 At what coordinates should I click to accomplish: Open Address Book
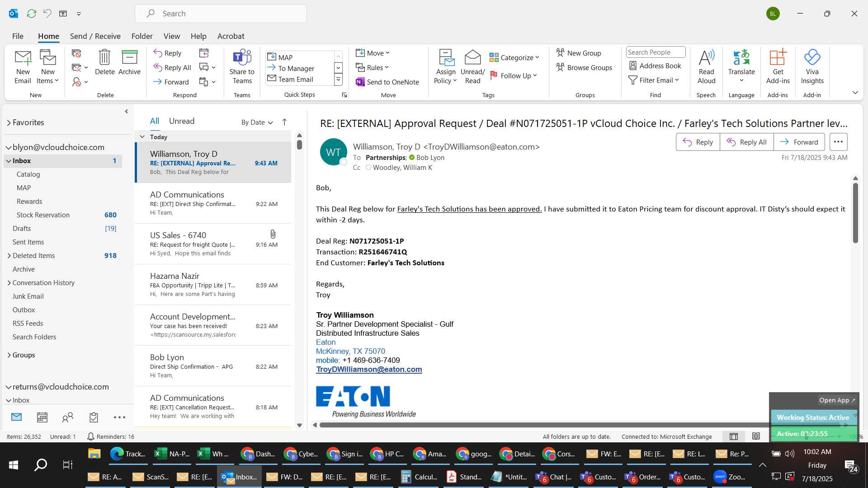(x=655, y=66)
